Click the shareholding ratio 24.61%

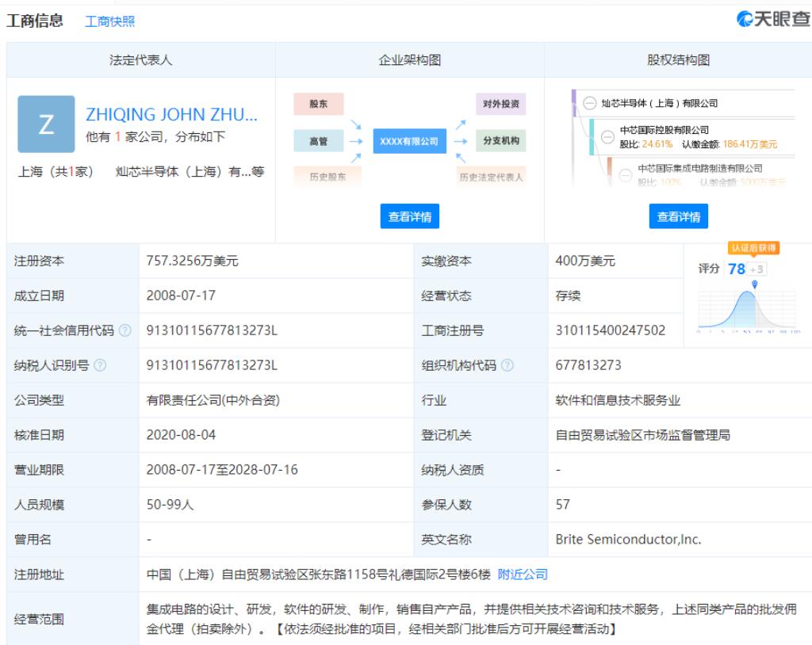tap(657, 144)
